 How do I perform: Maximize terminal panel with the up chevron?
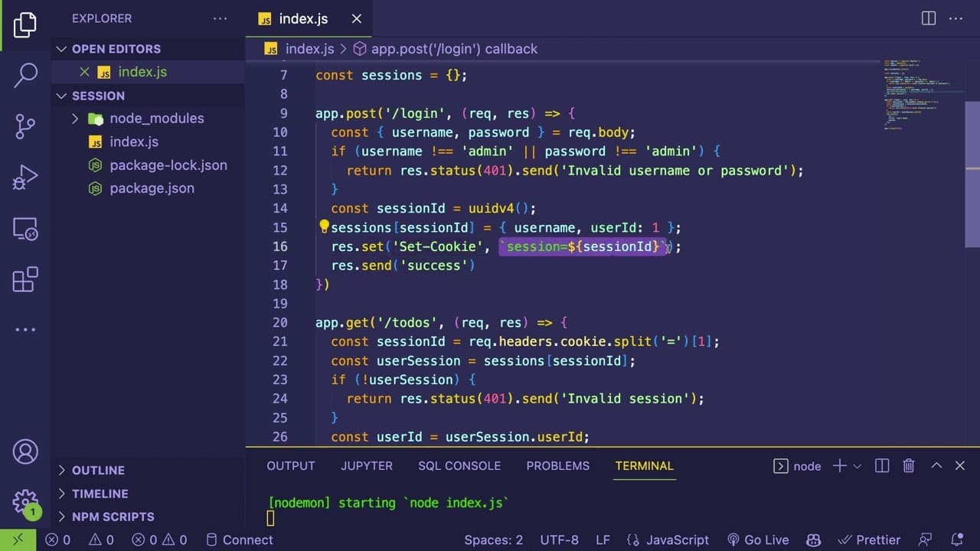(x=936, y=465)
